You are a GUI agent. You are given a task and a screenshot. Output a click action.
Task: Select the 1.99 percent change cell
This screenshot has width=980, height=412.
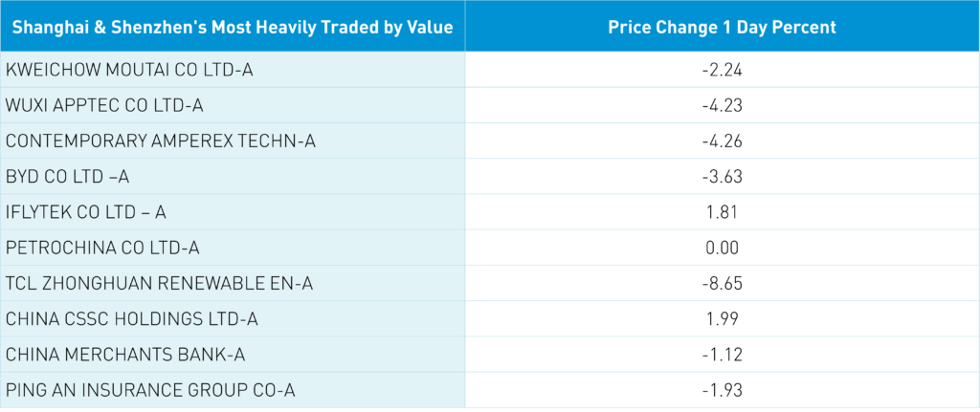(723, 318)
